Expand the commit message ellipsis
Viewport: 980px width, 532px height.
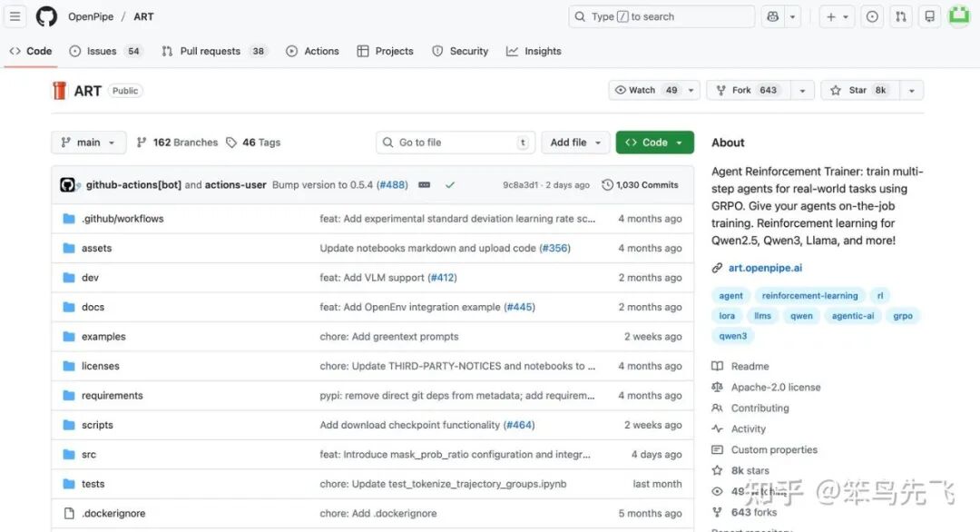click(424, 185)
